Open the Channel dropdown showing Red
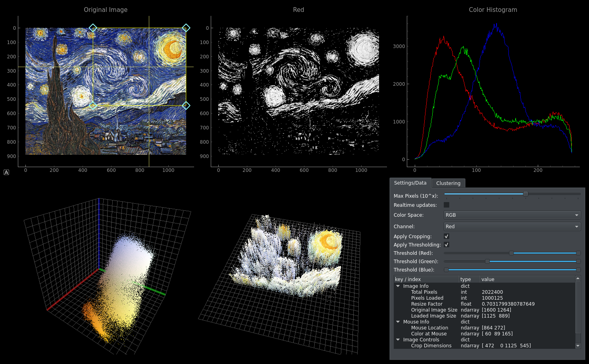 coord(512,226)
